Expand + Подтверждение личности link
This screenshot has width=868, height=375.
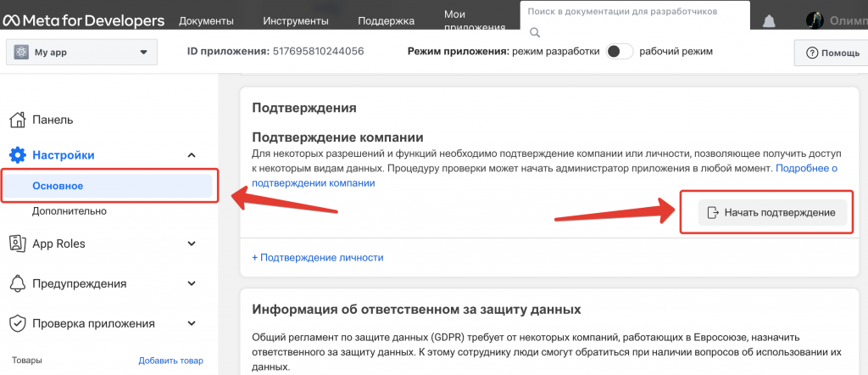[318, 258]
